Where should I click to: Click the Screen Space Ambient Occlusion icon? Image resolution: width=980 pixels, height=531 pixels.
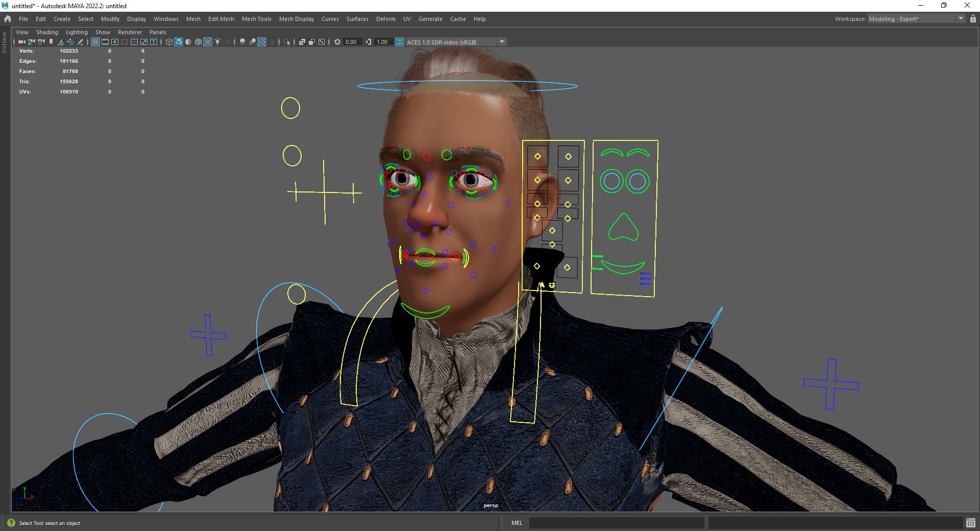tap(242, 42)
